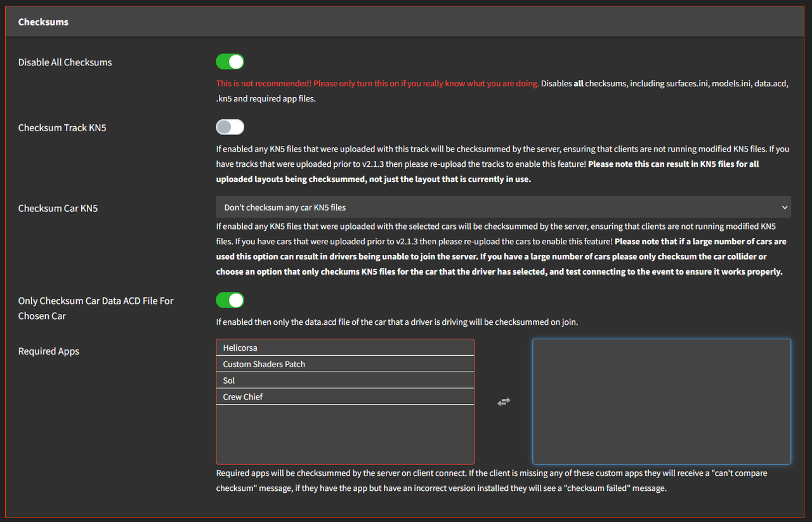Click the Only Checksum Car Data ACD label
Viewport: 812px width, 522px height.
96,308
